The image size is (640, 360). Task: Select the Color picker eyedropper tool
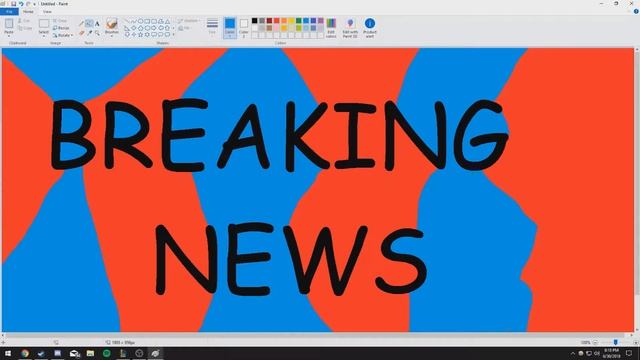pyautogui.click(x=90, y=33)
